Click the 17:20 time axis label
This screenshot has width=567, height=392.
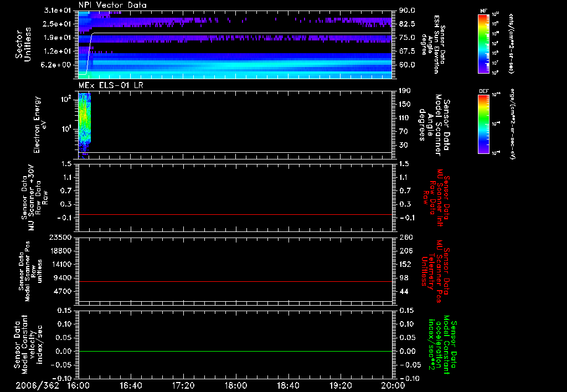[183, 385]
